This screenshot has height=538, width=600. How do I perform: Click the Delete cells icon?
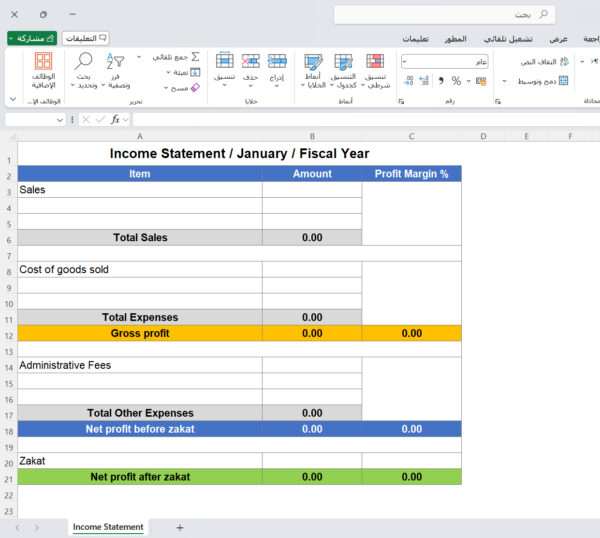pyautogui.click(x=250, y=62)
